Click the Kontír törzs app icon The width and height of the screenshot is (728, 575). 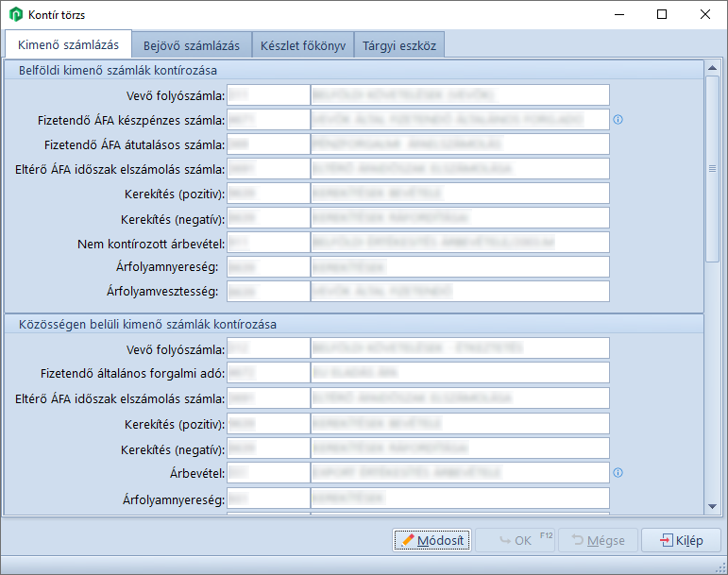click(x=15, y=15)
